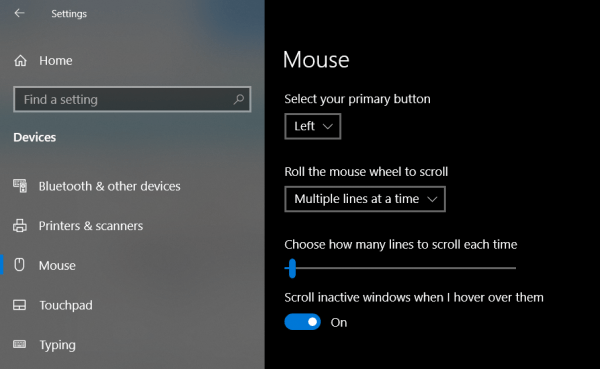Click the Devices section heading
The width and height of the screenshot is (600, 369).
35,137
